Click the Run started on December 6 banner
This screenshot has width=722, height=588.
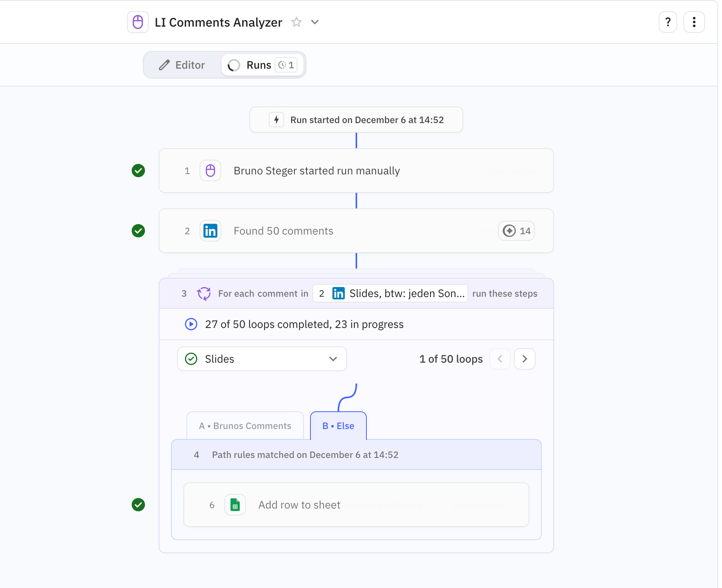coord(356,120)
